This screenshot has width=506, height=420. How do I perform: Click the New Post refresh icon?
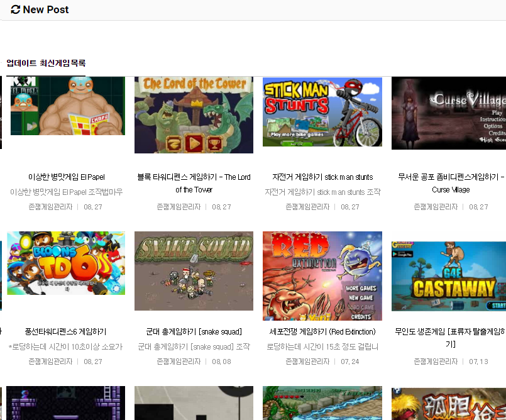(15, 9)
